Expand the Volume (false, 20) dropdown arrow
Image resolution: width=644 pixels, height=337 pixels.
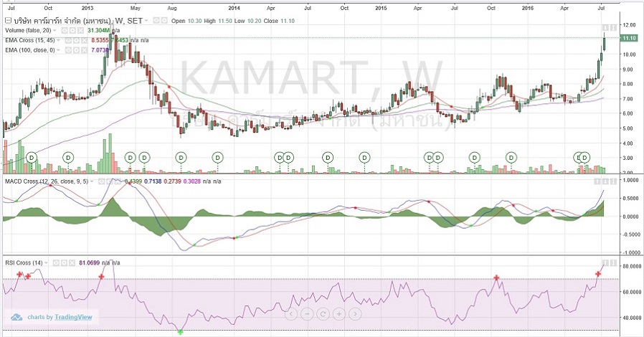click(55, 31)
